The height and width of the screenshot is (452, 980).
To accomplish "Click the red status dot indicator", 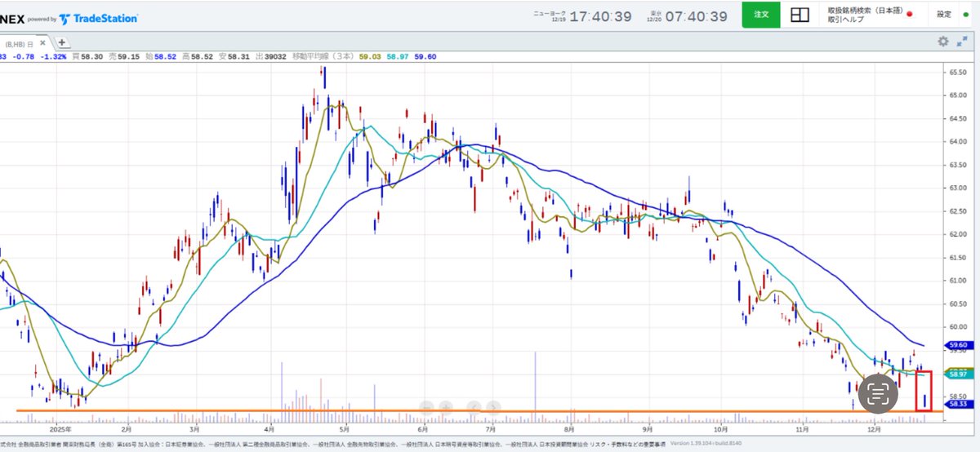I will tap(909, 15).
